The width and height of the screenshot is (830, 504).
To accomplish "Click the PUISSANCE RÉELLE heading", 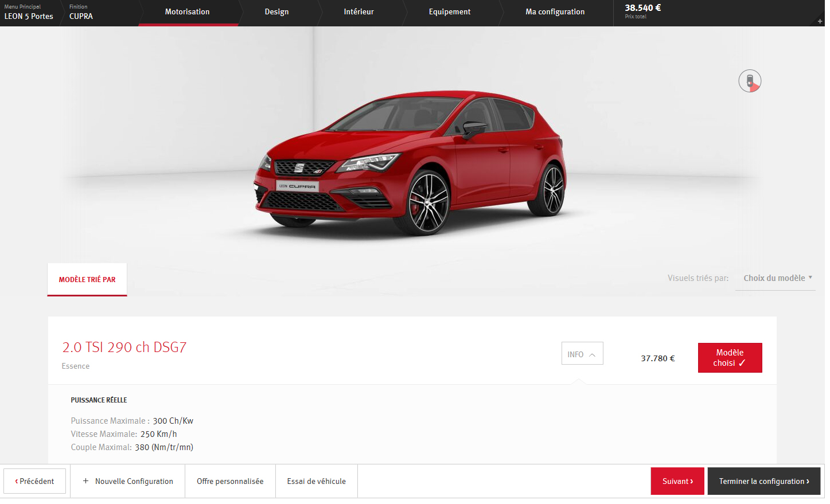I will coord(99,400).
